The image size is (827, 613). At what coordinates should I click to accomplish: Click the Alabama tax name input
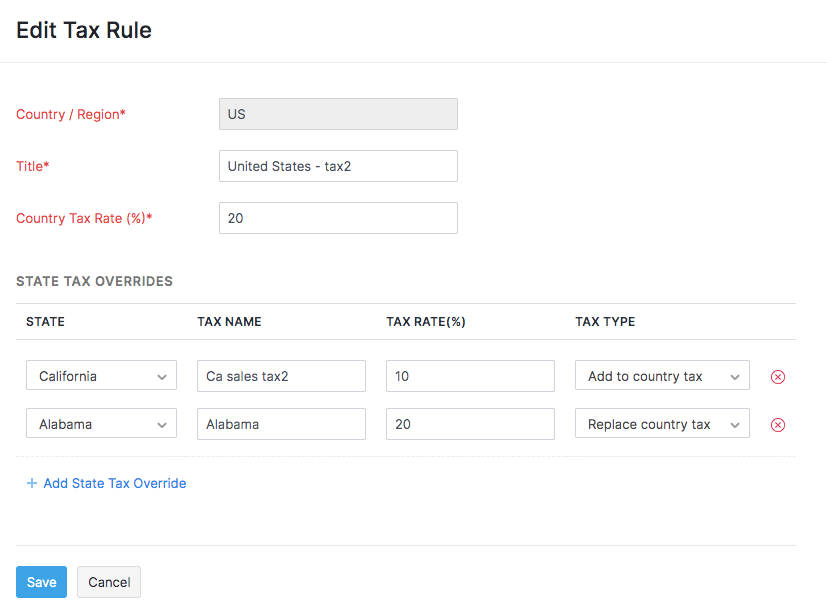coord(280,423)
